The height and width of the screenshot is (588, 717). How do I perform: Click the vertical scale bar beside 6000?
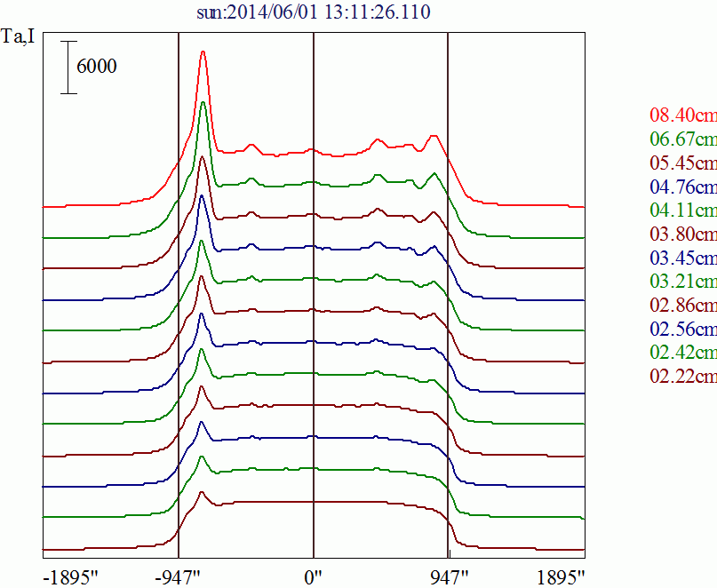coord(68,68)
